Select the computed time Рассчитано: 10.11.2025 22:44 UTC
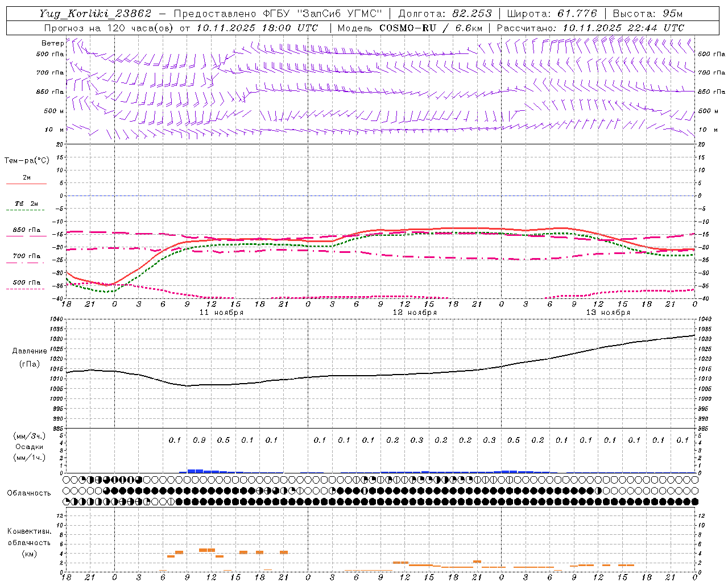This screenshot has height=582, width=728. (x=590, y=28)
